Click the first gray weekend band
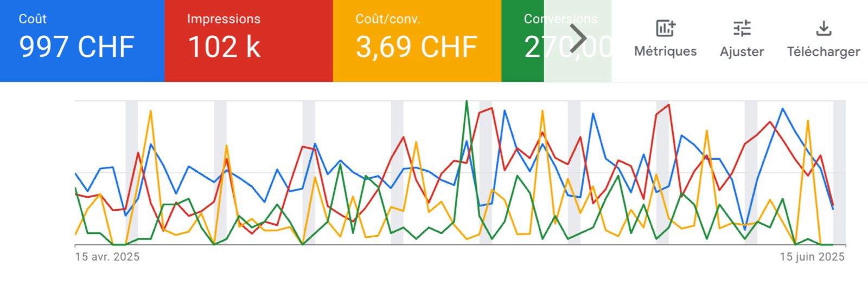The width and height of the screenshot is (868, 286). [x=132, y=172]
